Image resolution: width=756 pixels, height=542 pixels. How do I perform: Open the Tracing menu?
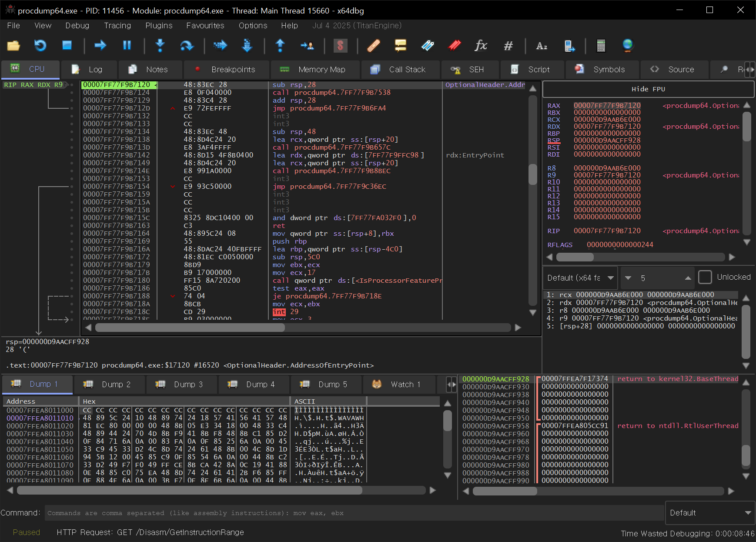tap(117, 26)
